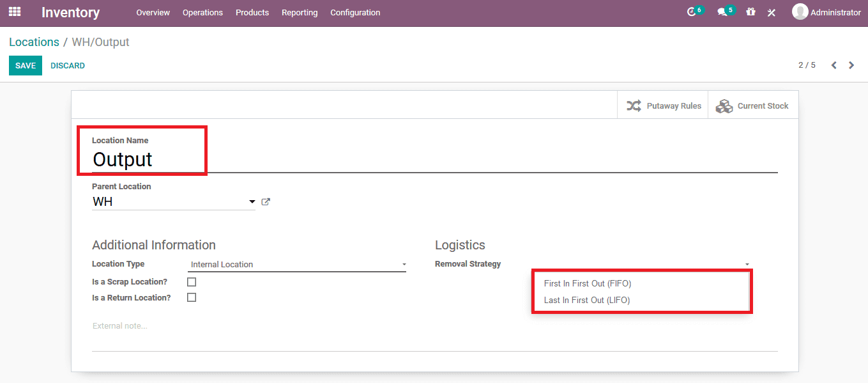
Task: Select First In First Out (FIFO)
Action: 588,283
